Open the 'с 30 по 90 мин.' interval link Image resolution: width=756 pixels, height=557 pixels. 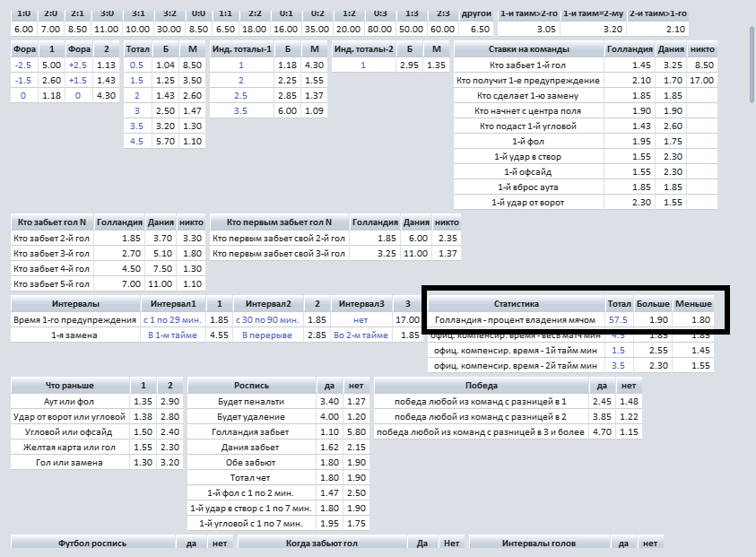click(267, 319)
